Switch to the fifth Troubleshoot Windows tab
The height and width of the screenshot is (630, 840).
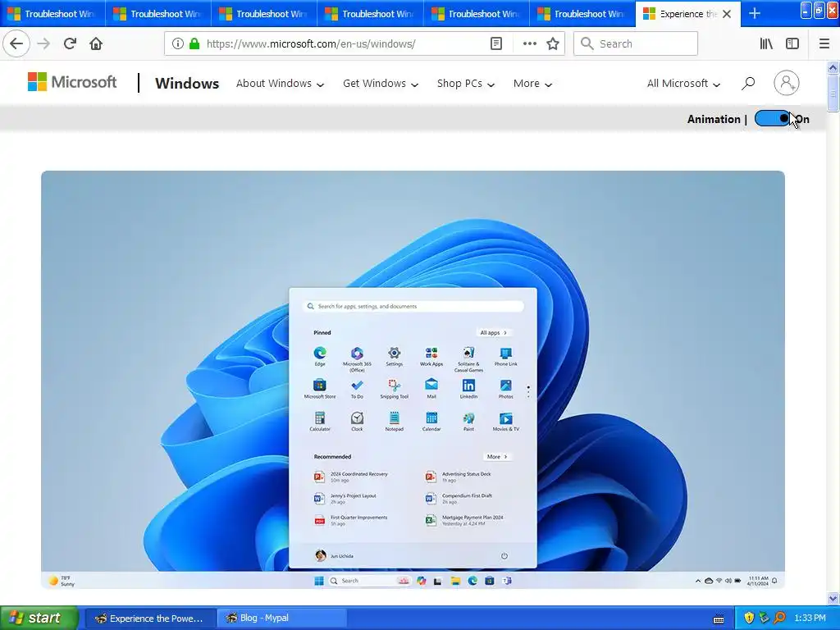[x=477, y=13]
